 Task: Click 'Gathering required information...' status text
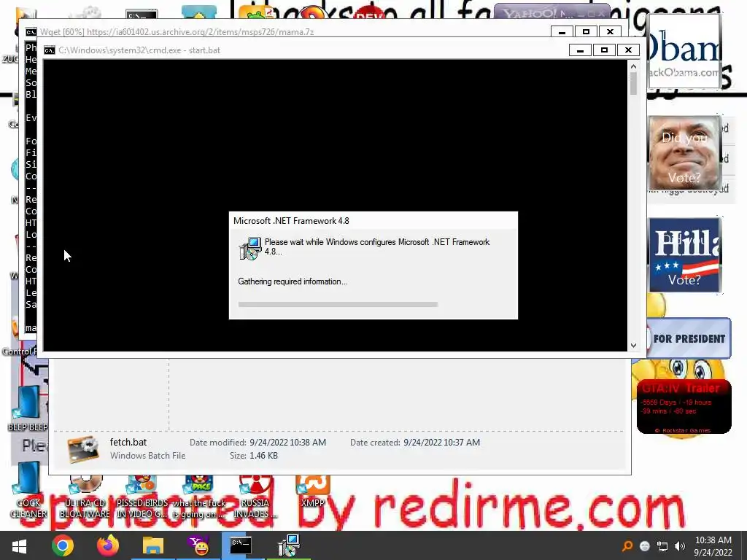tap(293, 281)
